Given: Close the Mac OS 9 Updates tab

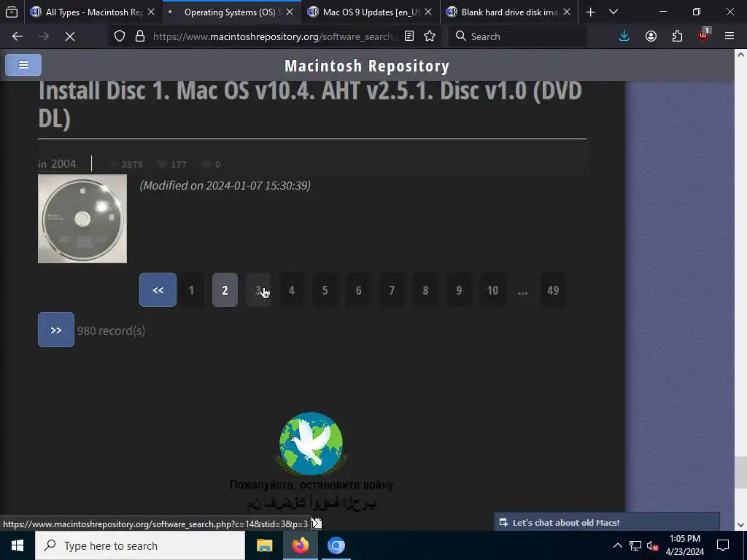Looking at the screenshot, I should (428, 12).
